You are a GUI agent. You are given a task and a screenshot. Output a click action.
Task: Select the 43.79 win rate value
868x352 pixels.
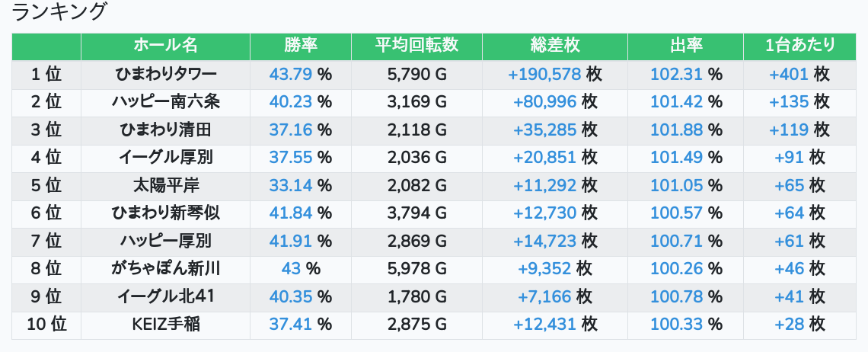tap(291, 74)
